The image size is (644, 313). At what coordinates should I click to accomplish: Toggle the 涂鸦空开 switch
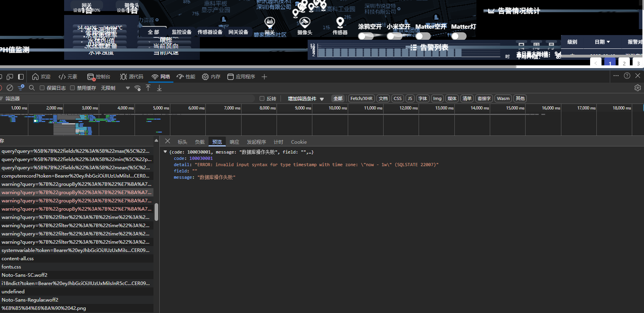[366, 36]
